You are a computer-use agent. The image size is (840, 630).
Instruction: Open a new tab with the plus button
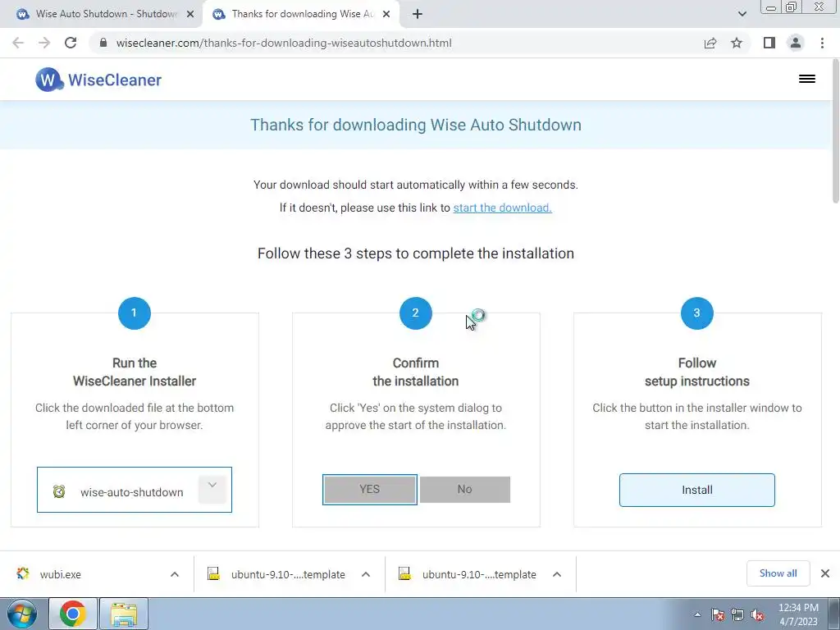[x=418, y=14]
